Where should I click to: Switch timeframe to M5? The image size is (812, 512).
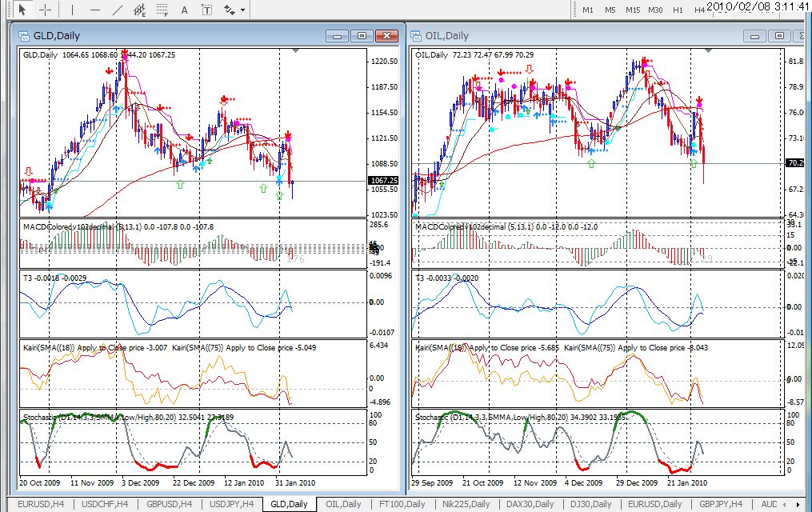[610, 10]
